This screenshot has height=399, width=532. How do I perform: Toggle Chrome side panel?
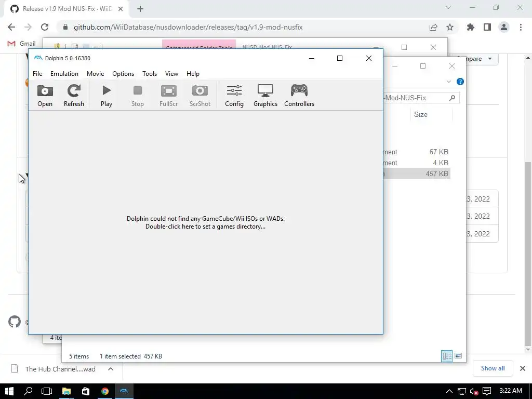487,27
